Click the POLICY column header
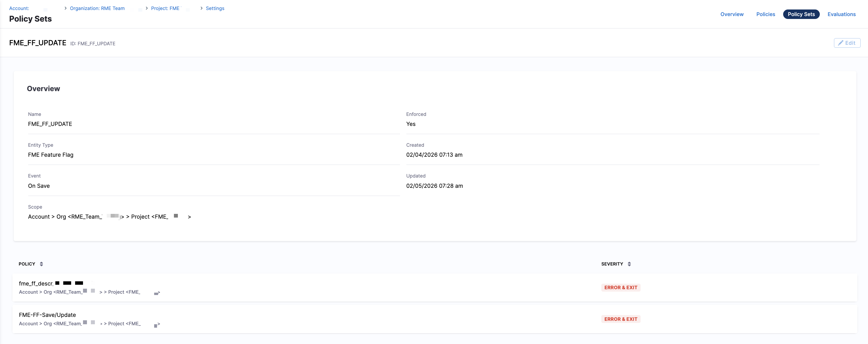This screenshot has height=344, width=868. tap(27, 264)
